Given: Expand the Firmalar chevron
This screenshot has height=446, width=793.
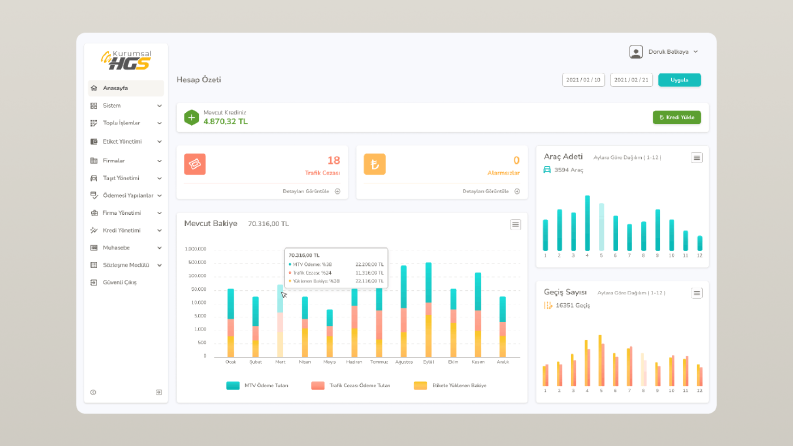Looking at the screenshot, I should pyautogui.click(x=159, y=161).
